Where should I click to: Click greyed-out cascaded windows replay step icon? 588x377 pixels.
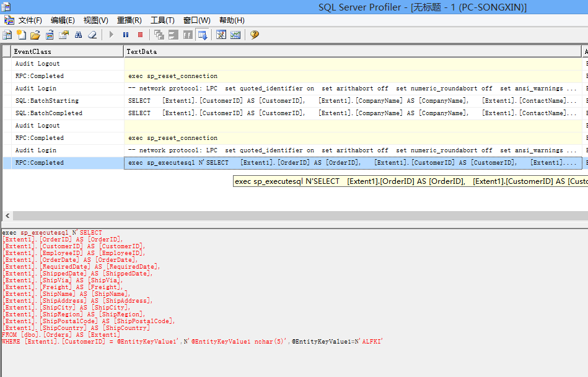[x=159, y=35]
